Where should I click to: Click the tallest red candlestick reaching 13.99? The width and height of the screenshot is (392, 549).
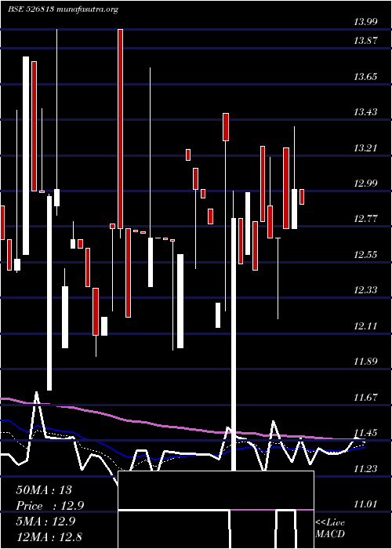(120, 129)
